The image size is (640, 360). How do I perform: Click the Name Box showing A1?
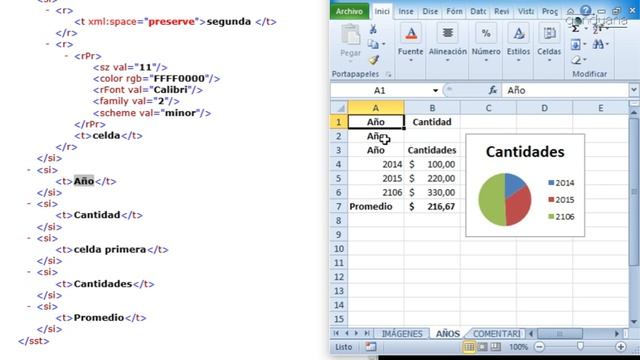pyautogui.click(x=380, y=90)
